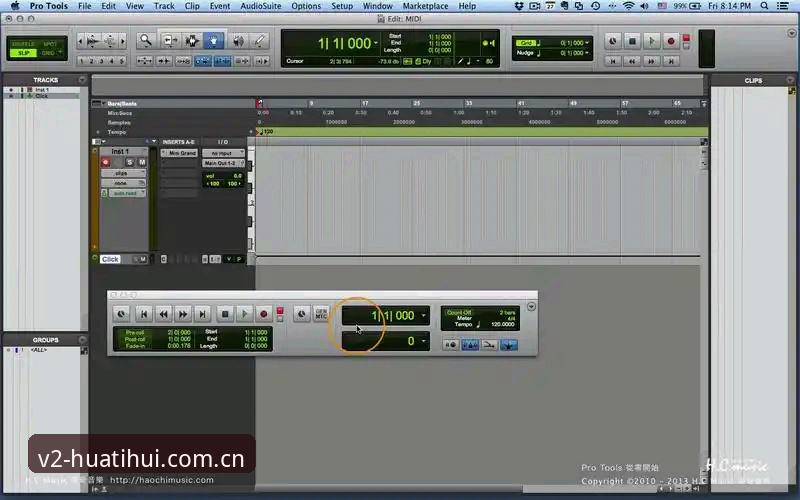Open the Event menu
Screen dimensions: 800x500
(219, 6)
